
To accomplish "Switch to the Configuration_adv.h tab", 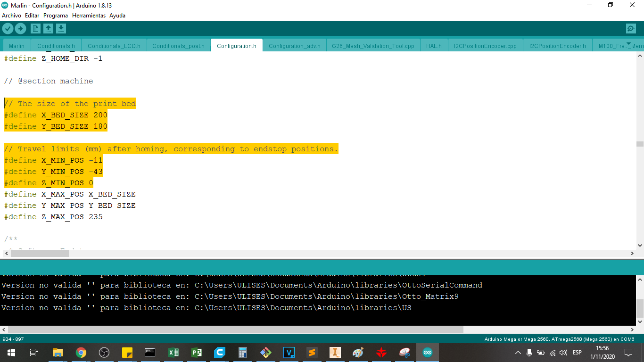I will tap(295, 46).
